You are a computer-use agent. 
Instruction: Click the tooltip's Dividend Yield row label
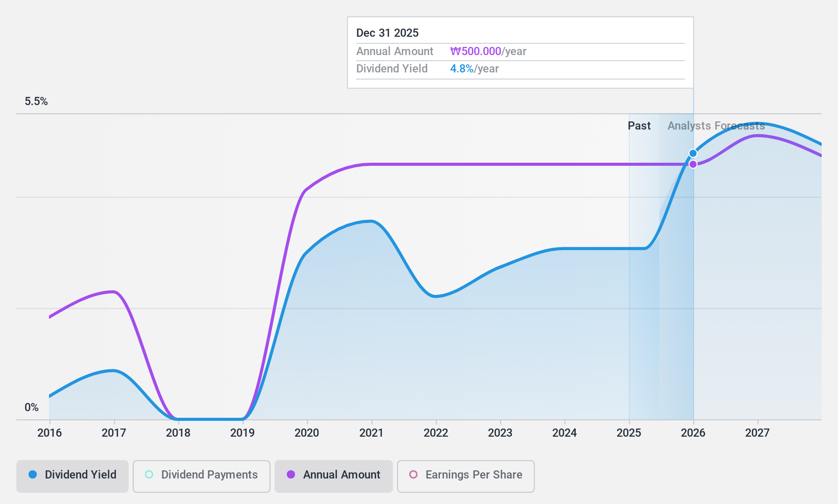(x=392, y=69)
